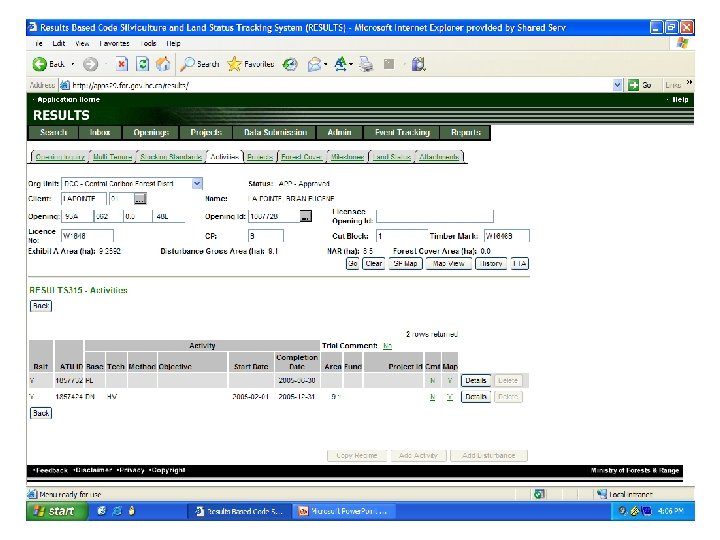The height and width of the screenshot is (540, 720).
Task: Open the Projects main menu
Action: (x=206, y=132)
